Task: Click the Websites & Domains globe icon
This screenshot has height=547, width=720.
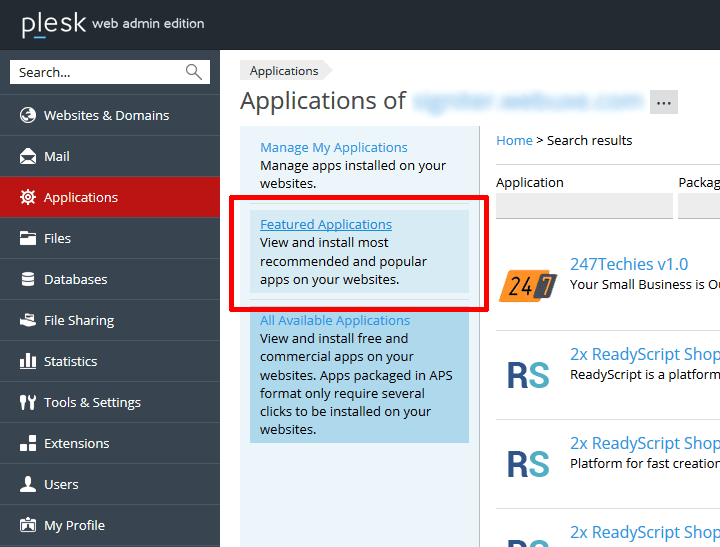Action: tap(28, 115)
